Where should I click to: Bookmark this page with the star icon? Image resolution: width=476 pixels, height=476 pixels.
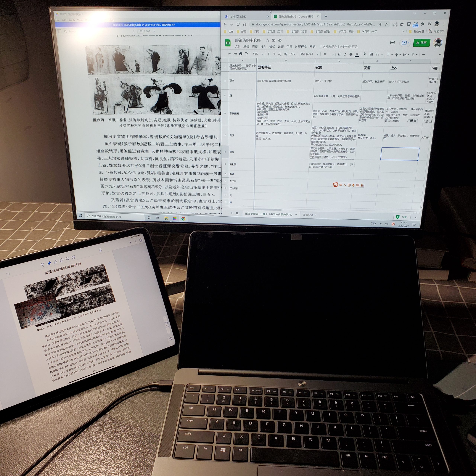(387, 24)
